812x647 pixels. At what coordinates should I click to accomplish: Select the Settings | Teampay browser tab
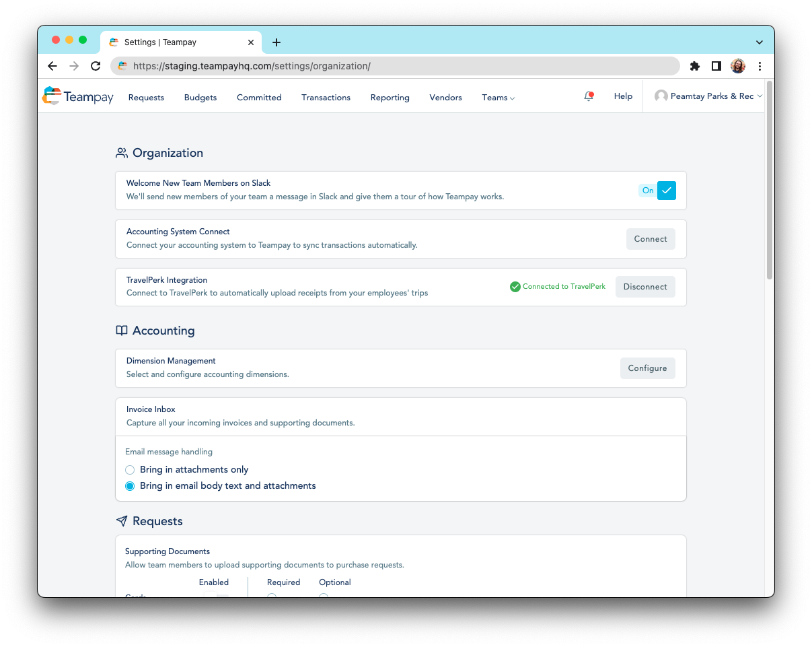click(182, 42)
